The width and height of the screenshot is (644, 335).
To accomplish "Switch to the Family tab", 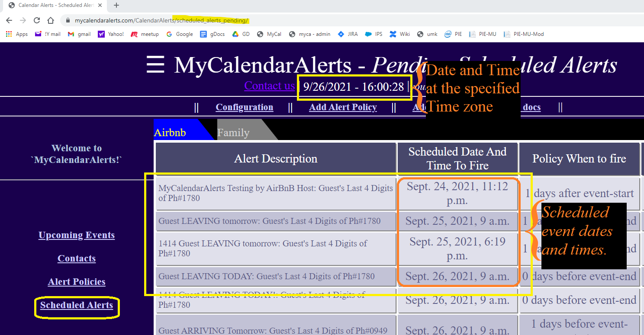I will (x=233, y=132).
